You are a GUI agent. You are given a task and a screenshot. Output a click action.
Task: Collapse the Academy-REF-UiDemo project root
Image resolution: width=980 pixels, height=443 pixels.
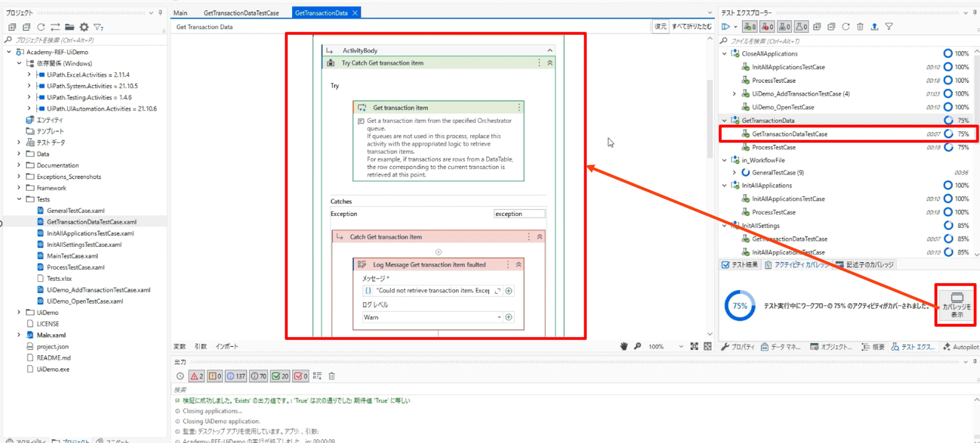9,52
